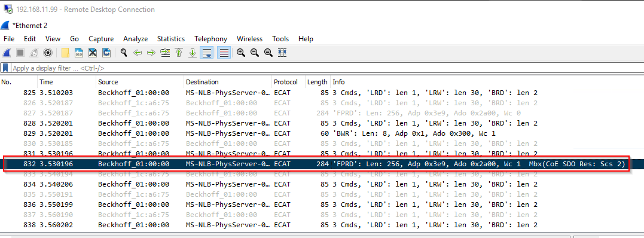
Task: Open the Help menu
Action: [306, 39]
